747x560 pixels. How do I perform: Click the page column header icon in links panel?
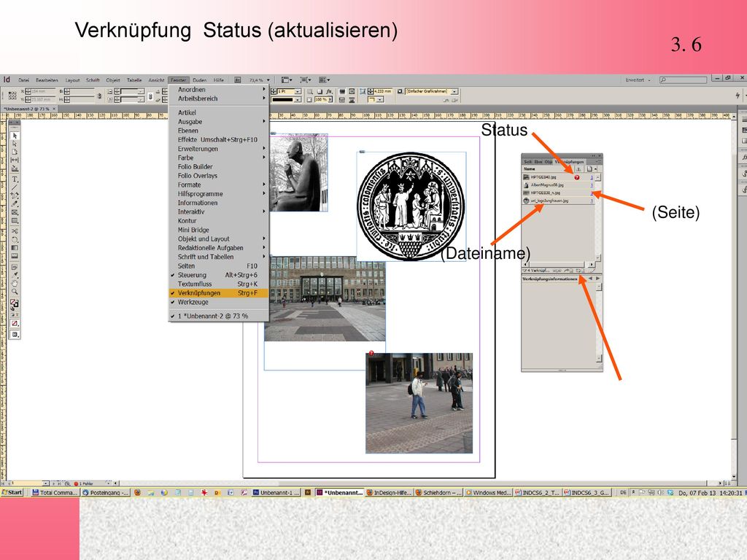[x=589, y=169]
